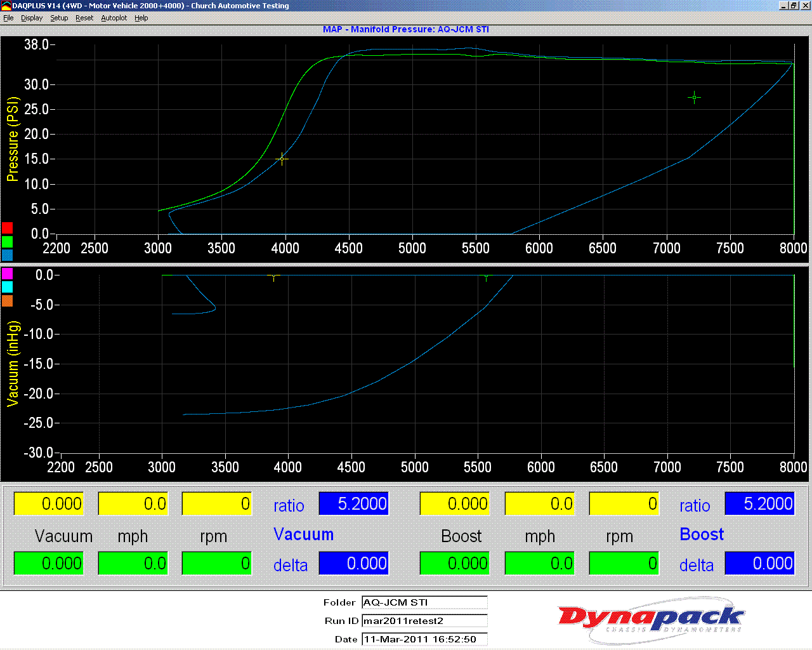Click the red trace color swatch
Viewport: 812px width, 650px height.
pos(7,228)
